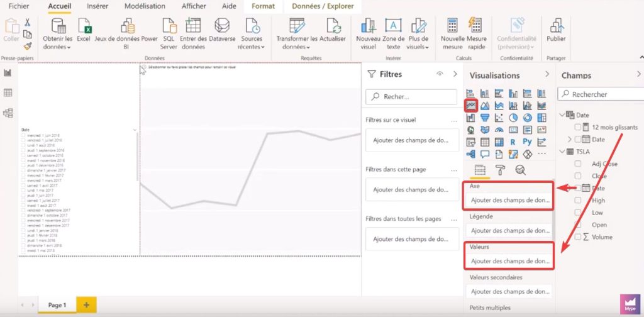Toggle the filter pane eye icon

[440, 74]
